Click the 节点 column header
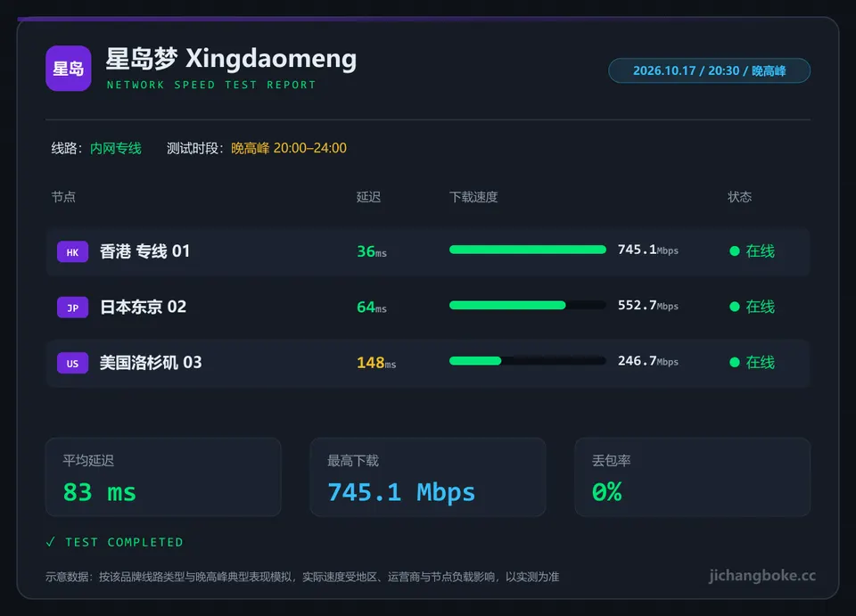This screenshot has height=616, width=856. pyautogui.click(x=63, y=197)
